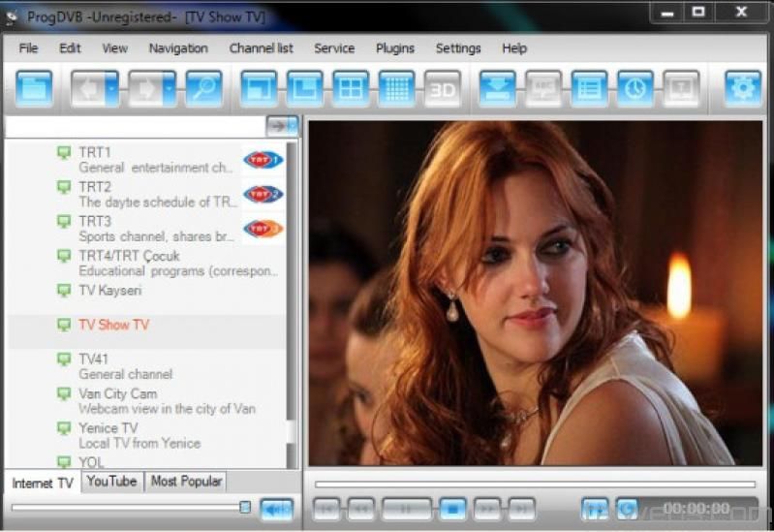Click the channel search input field
This screenshot has height=532, width=774.
[x=136, y=126]
